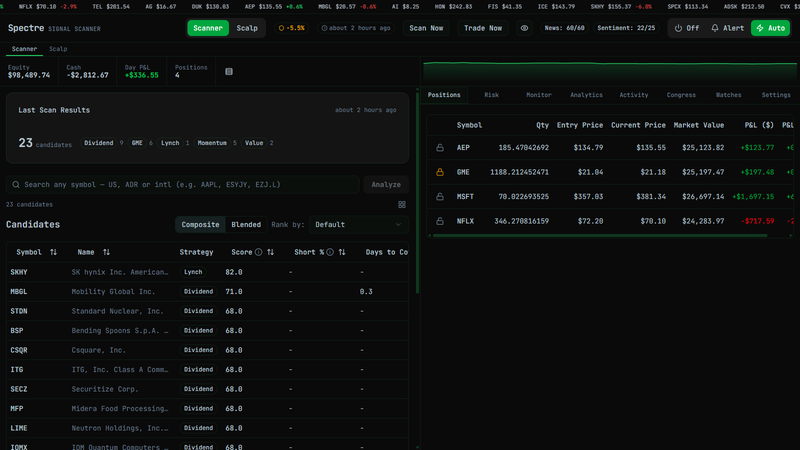Viewport: 800px width, 450px height.
Task: Select the MFP candidate row
Action: (207, 409)
